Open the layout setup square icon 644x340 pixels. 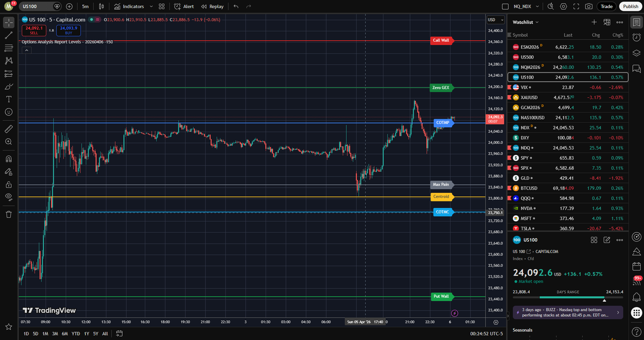(x=504, y=6)
